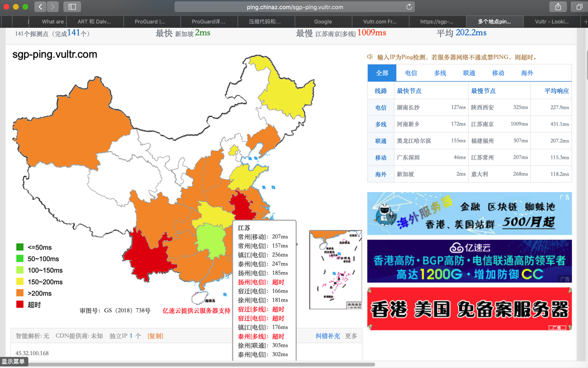This screenshot has width=588, height=368.
Task: Open the 'Vultr - Looki...' tab
Action: [551, 21]
